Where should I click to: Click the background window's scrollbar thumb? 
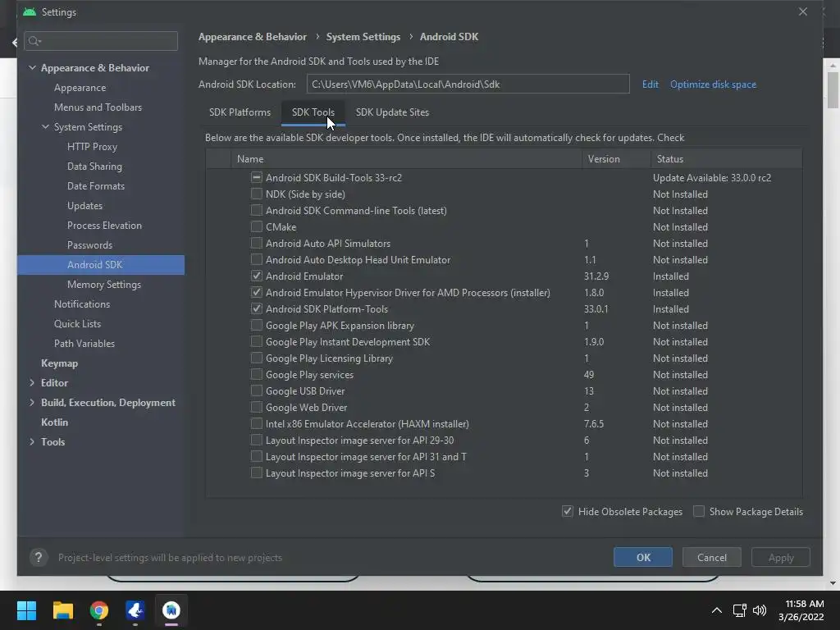point(833,90)
